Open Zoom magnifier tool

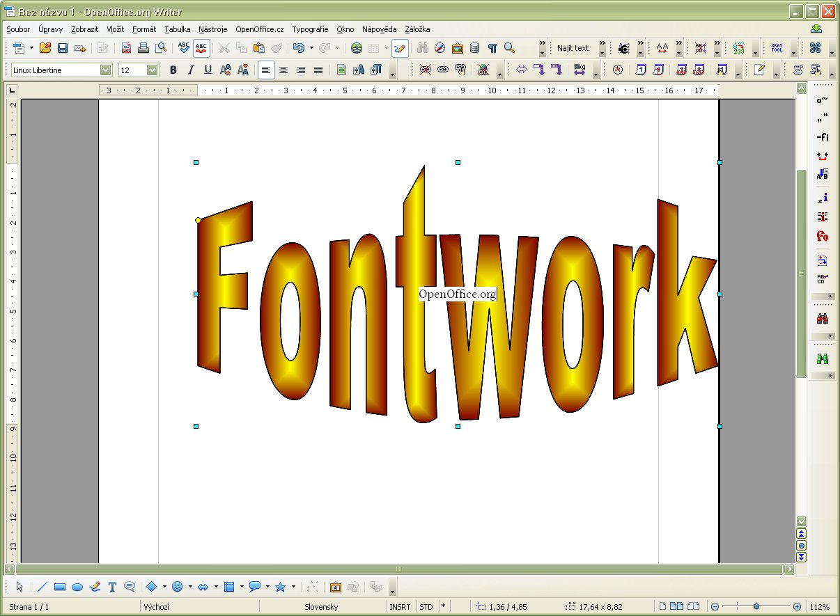[x=510, y=48]
